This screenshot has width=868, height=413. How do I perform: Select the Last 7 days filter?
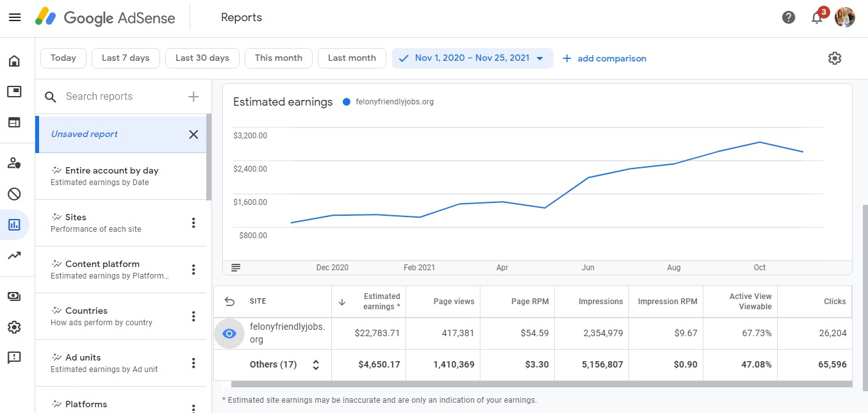pyautogui.click(x=126, y=58)
